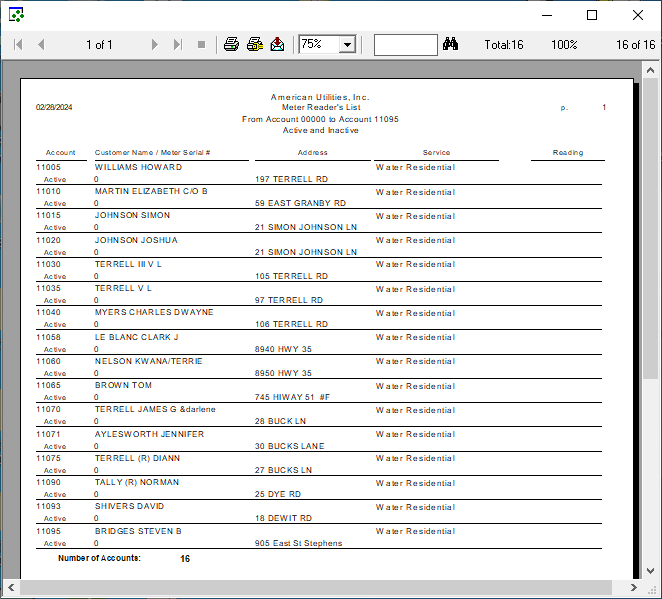Click the horizontal scrollbar thumb
Screen dimensions: 662x599
[x=316, y=587]
